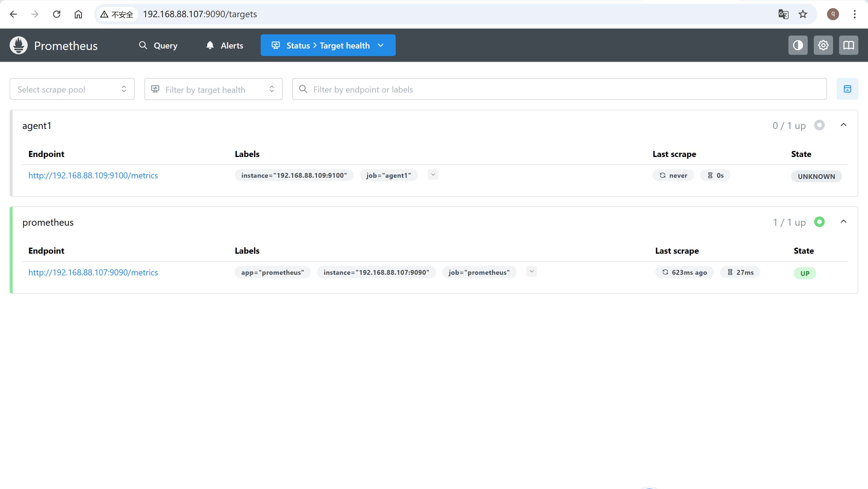
Task: Click the '623ms ago' last scrape badge
Action: pyautogui.click(x=685, y=272)
